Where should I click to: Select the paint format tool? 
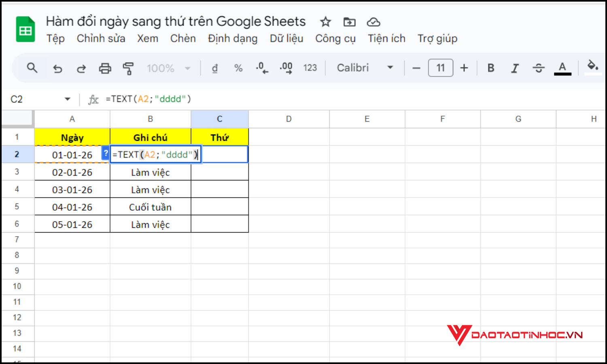point(128,68)
